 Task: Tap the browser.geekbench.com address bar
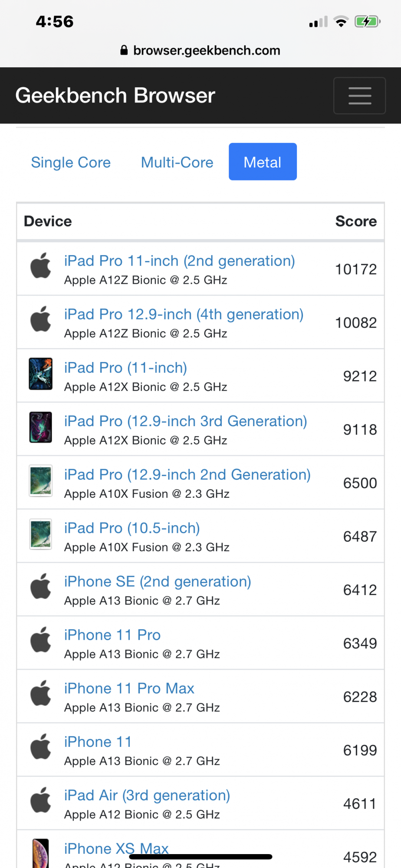pos(200,50)
